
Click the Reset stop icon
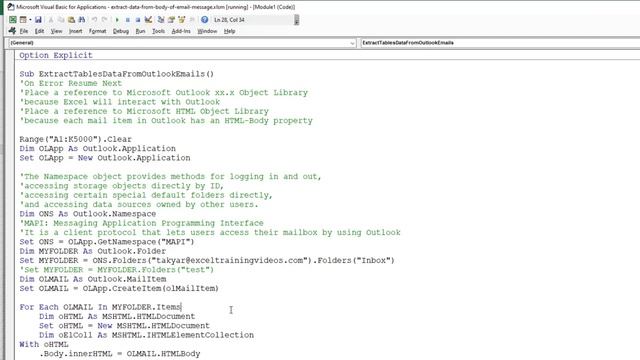click(x=138, y=20)
